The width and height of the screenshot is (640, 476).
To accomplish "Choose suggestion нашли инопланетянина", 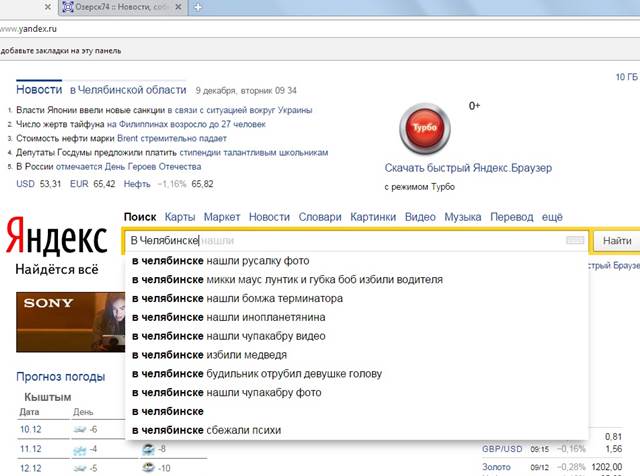I will (x=356, y=317).
